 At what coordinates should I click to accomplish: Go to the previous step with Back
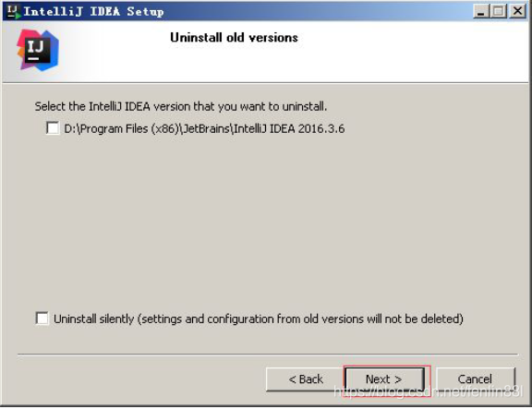(x=306, y=379)
